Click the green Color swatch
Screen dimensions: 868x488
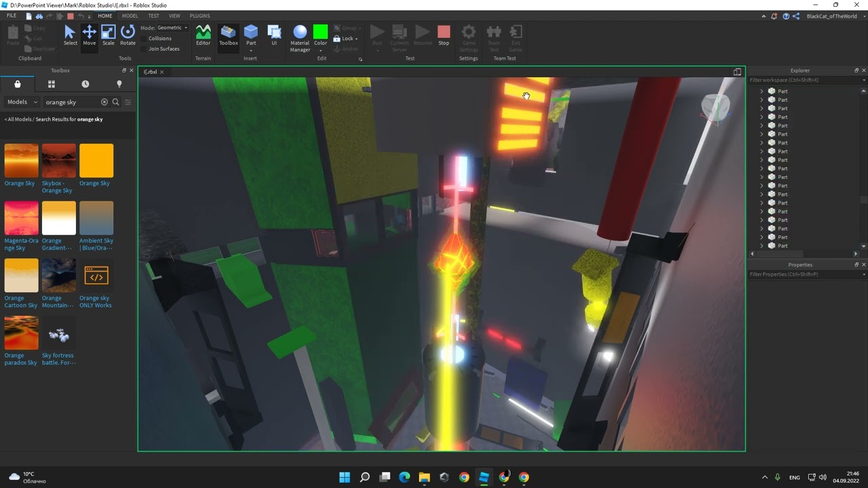click(x=321, y=31)
